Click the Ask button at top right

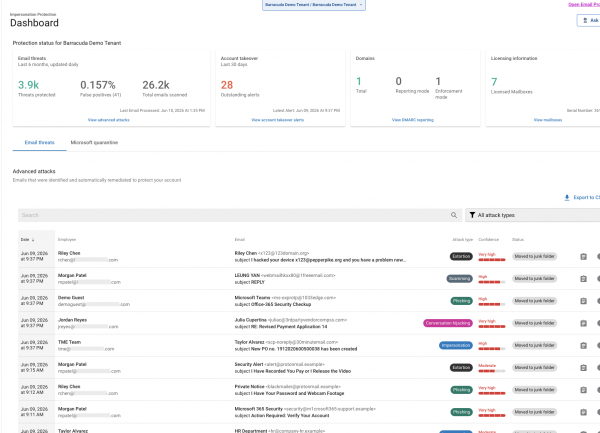(589, 20)
